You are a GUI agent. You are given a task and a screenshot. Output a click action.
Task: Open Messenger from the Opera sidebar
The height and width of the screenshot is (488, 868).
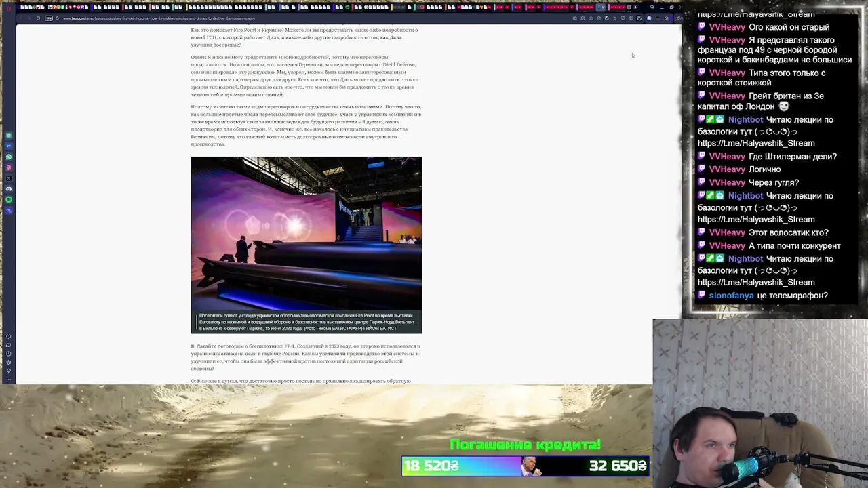point(9,146)
